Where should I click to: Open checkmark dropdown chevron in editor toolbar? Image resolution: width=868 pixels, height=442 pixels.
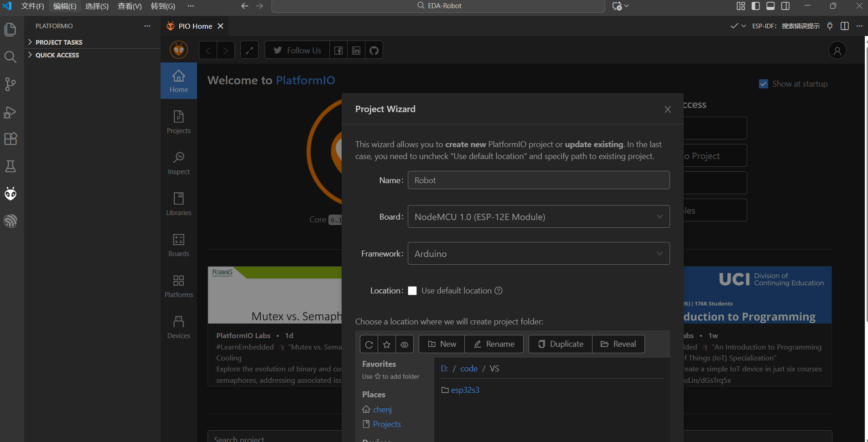[743, 26]
